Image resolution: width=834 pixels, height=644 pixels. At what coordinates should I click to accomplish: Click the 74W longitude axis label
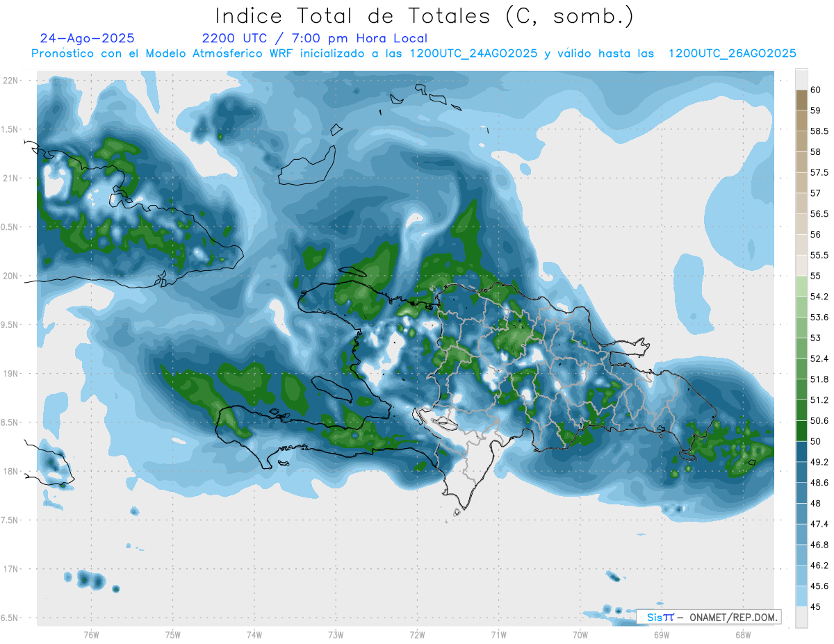point(254,635)
